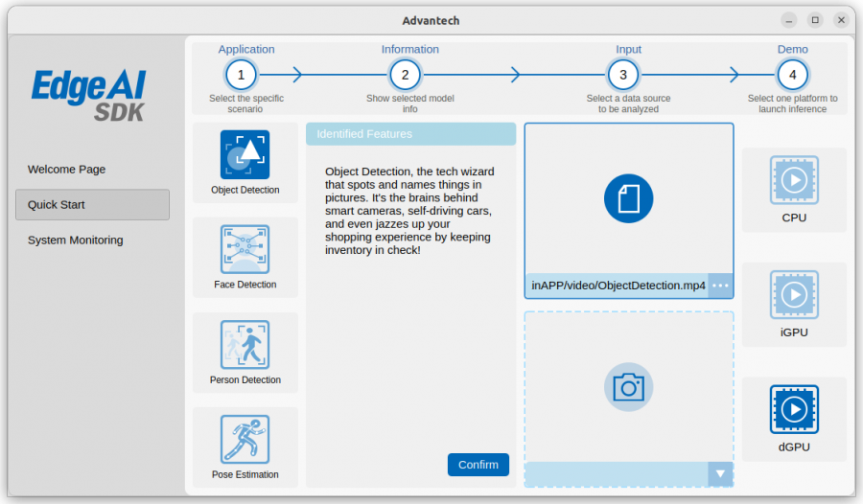
Task: Click the camera source icon
Action: [628, 387]
